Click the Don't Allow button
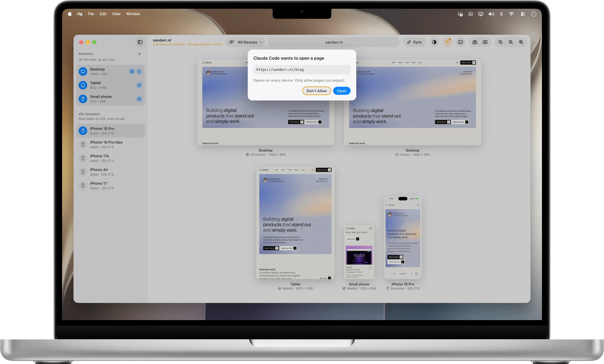604x364 pixels. coord(316,91)
